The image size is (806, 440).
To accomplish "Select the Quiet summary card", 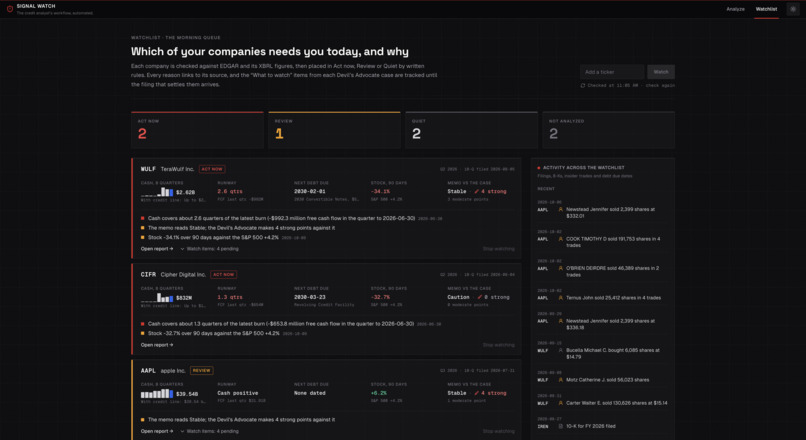I will click(471, 130).
